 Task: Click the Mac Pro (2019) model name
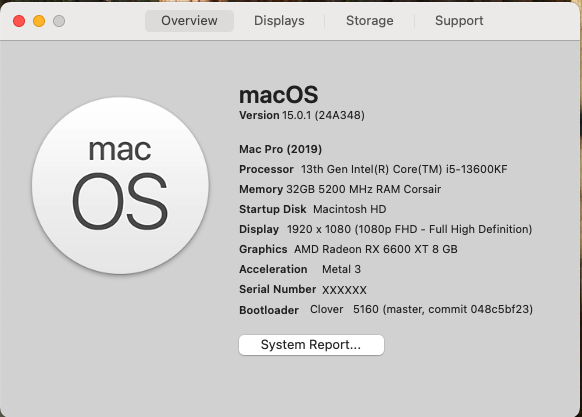(281, 149)
